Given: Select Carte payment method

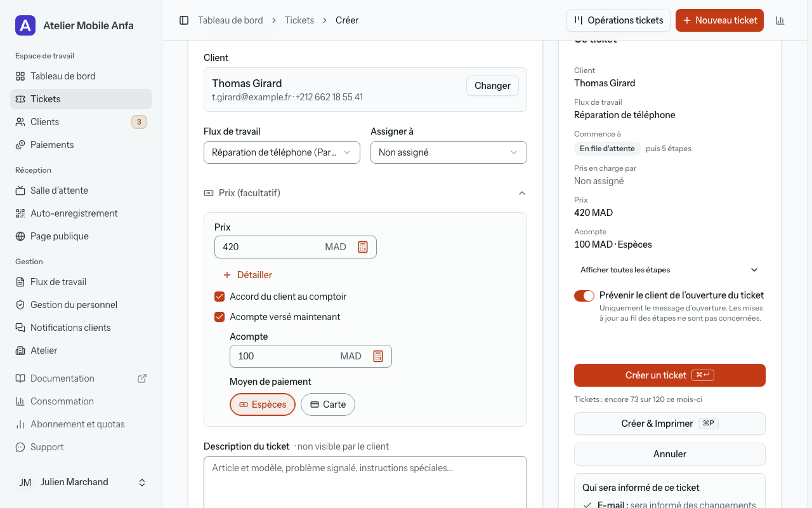Looking at the screenshot, I should 328,404.
